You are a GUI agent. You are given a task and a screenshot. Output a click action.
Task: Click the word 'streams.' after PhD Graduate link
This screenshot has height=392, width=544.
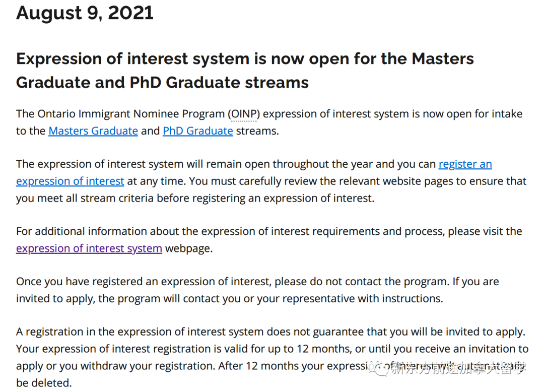pyautogui.click(x=257, y=131)
